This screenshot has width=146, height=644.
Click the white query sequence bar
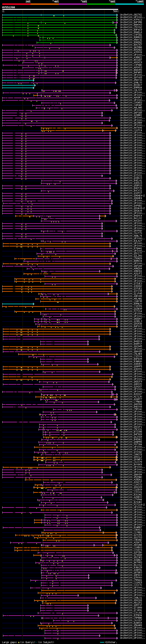point(60,9)
